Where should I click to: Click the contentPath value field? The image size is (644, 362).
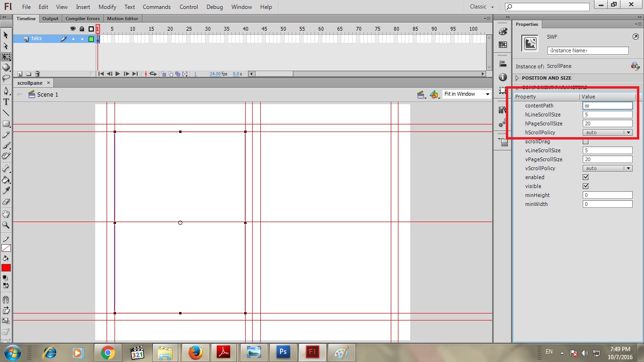point(607,106)
